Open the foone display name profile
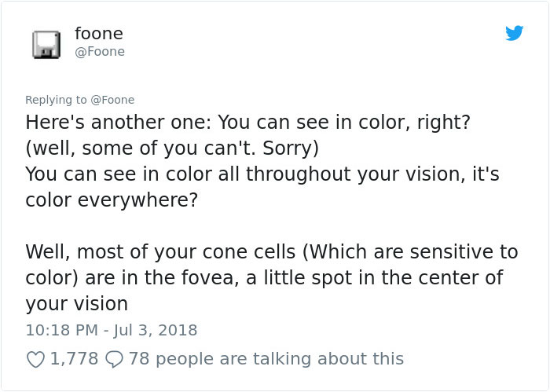This screenshot has width=550, height=392. (x=98, y=34)
